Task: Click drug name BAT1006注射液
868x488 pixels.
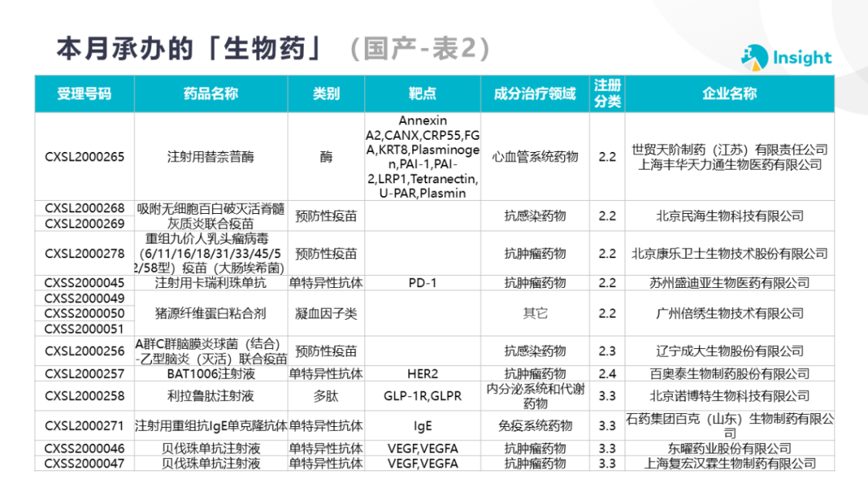Action: 211,374
